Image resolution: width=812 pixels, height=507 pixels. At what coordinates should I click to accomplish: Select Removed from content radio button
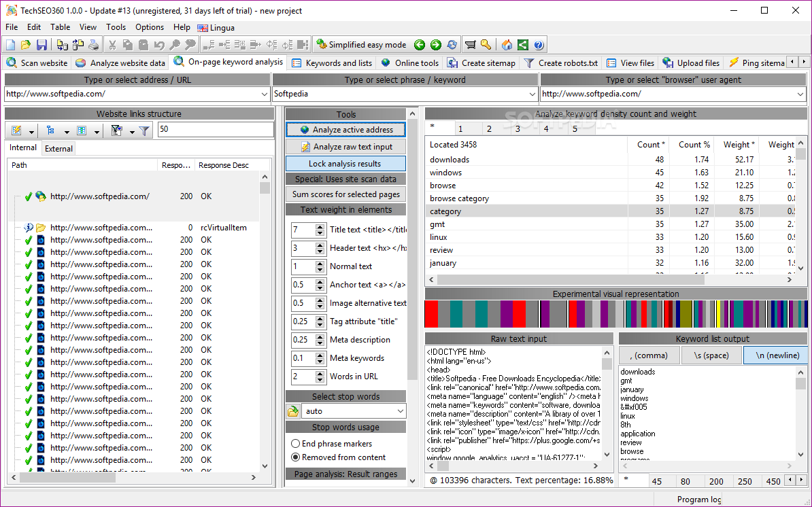pyautogui.click(x=296, y=457)
